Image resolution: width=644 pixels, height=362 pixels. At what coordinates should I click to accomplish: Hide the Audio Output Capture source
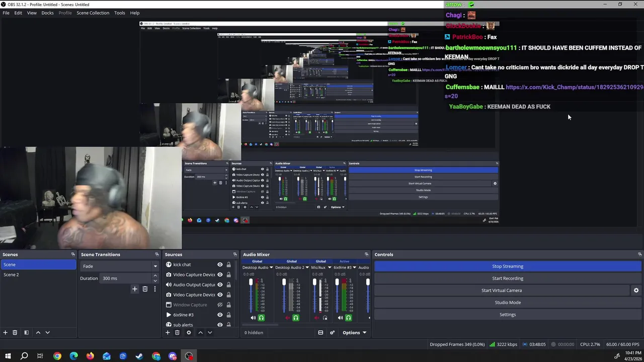point(220,285)
